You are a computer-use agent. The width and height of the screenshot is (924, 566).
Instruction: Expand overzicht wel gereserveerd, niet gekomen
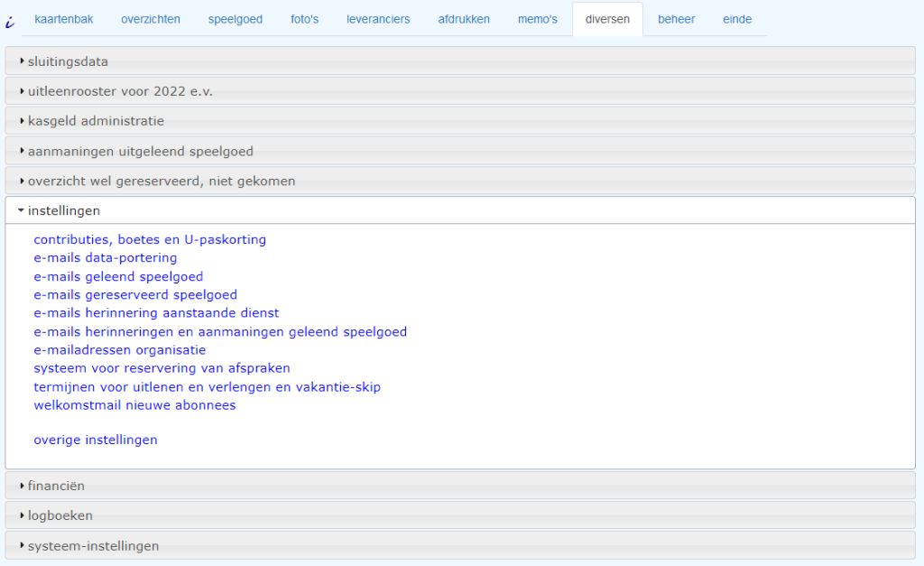click(460, 181)
